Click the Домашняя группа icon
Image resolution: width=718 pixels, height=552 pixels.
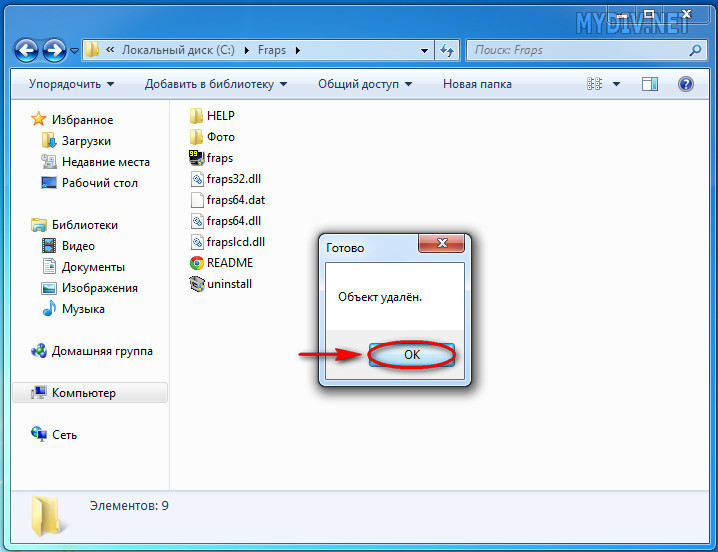click(38, 351)
